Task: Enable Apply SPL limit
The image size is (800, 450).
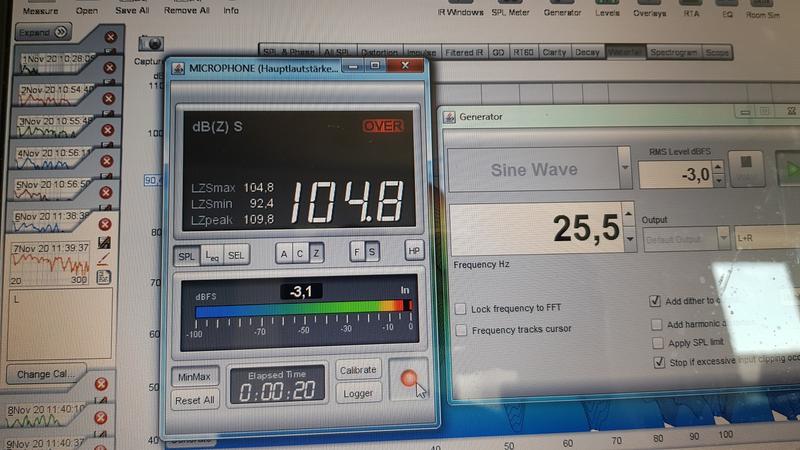Action: (x=658, y=343)
